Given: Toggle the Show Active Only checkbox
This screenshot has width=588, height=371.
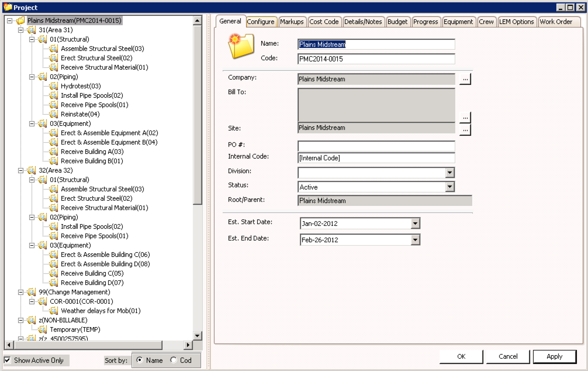Looking at the screenshot, I should coord(8,360).
